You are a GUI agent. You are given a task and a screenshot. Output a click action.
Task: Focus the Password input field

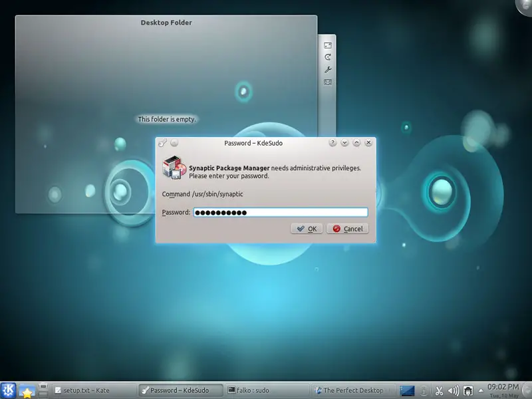tap(281, 212)
